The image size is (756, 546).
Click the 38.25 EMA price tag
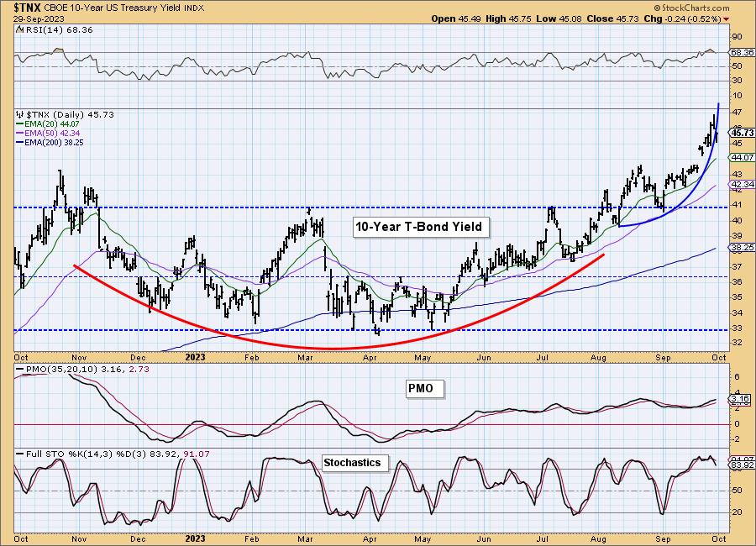[742, 248]
